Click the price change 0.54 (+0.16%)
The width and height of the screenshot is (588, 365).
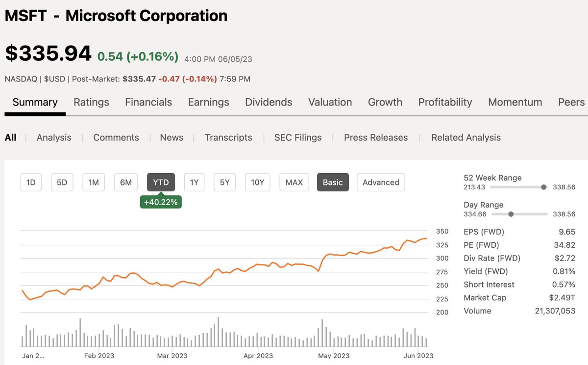pyautogui.click(x=138, y=56)
